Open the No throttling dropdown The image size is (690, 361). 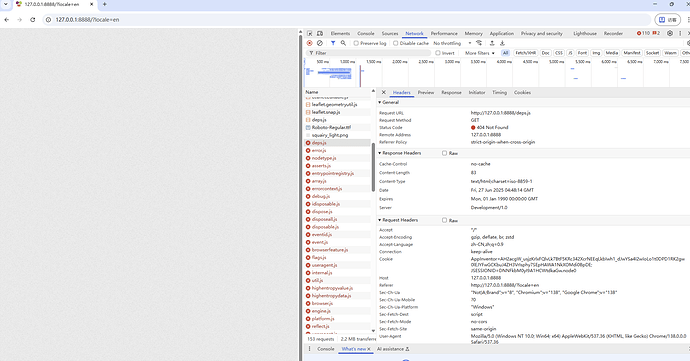[x=452, y=43]
